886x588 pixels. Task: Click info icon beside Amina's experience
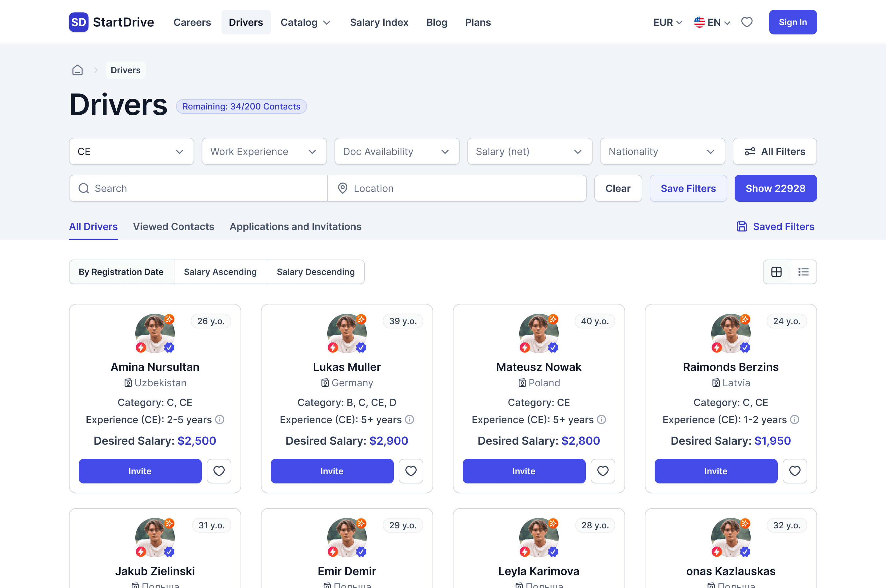(x=220, y=419)
